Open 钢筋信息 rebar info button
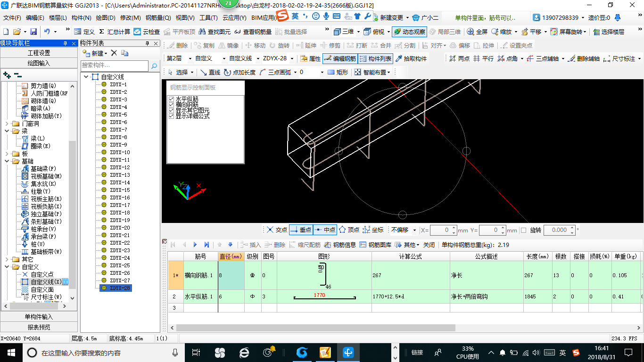Viewport: 644px width, 362px height. (340, 245)
